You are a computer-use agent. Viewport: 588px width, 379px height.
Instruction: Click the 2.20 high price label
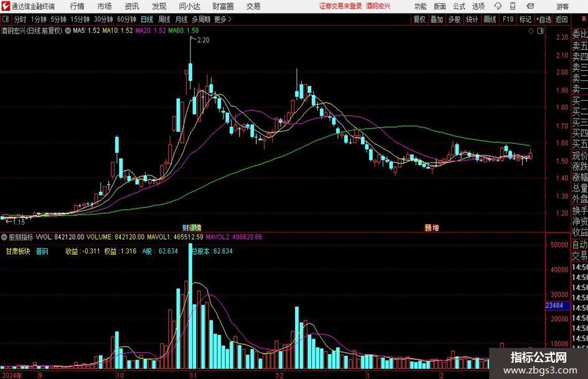tap(203, 40)
